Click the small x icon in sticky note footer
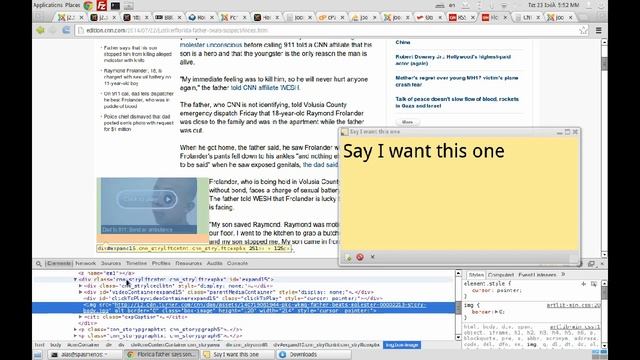Image resolution: width=640 pixels, height=360 pixels. click(x=372, y=257)
